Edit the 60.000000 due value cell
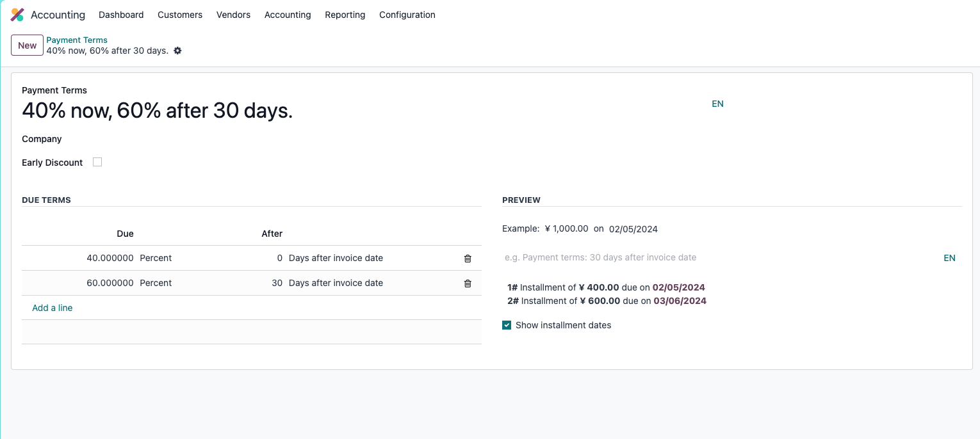 110,283
